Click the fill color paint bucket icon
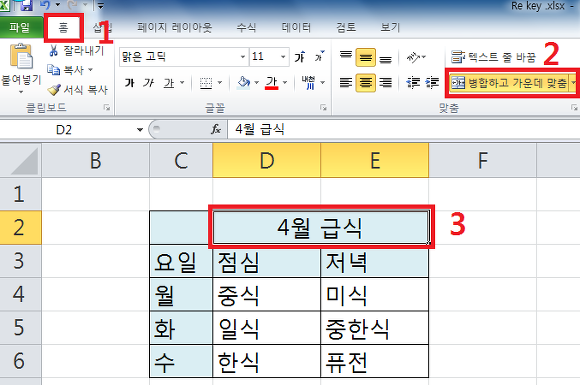Image resolution: width=580 pixels, height=385 pixels. pyautogui.click(x=244, y=83)
